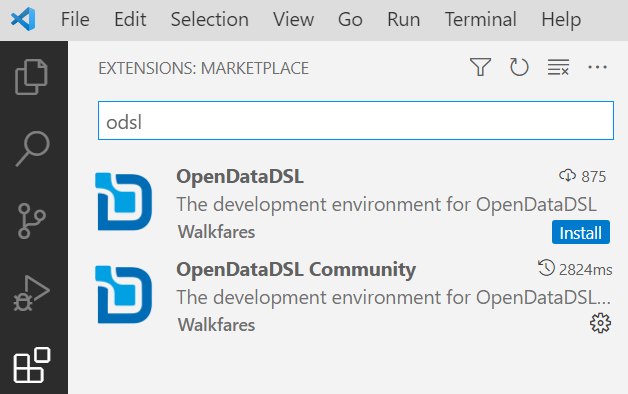Viewport: 628px width, 394px height.
Task: Open the File menu
Action: [75, 19]
